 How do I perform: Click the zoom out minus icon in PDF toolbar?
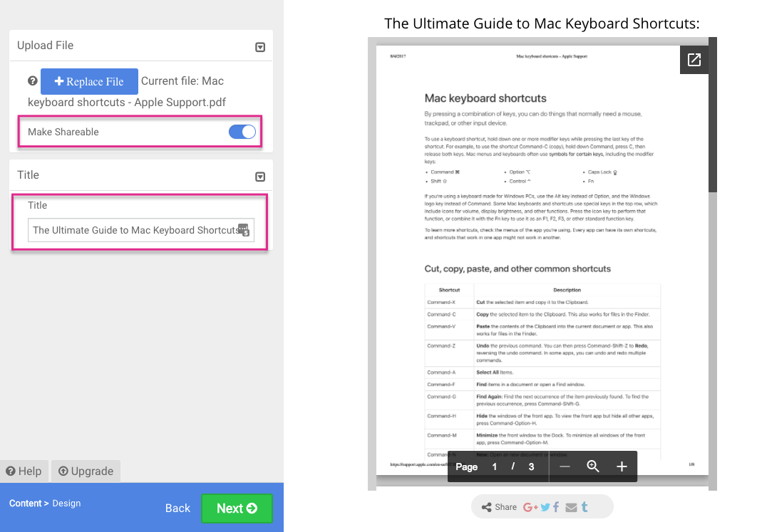(565, 466)
